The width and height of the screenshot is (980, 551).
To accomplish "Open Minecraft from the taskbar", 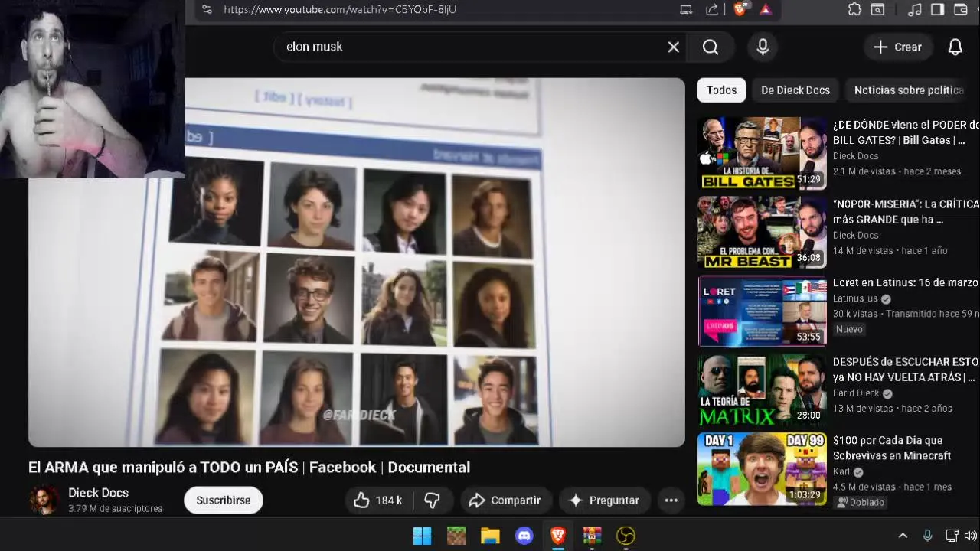I will [456, 536].
